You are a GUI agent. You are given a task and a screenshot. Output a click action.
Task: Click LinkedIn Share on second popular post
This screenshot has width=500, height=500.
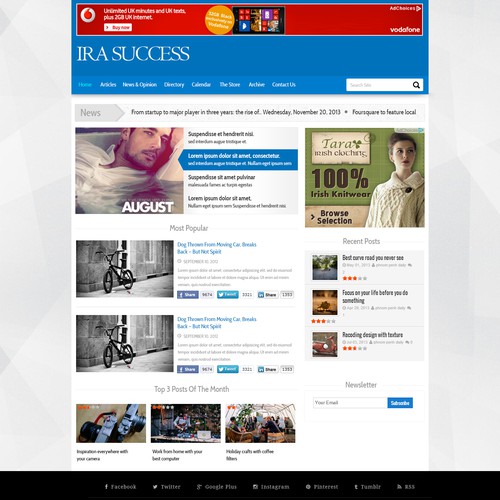click(x=268, y=369)
